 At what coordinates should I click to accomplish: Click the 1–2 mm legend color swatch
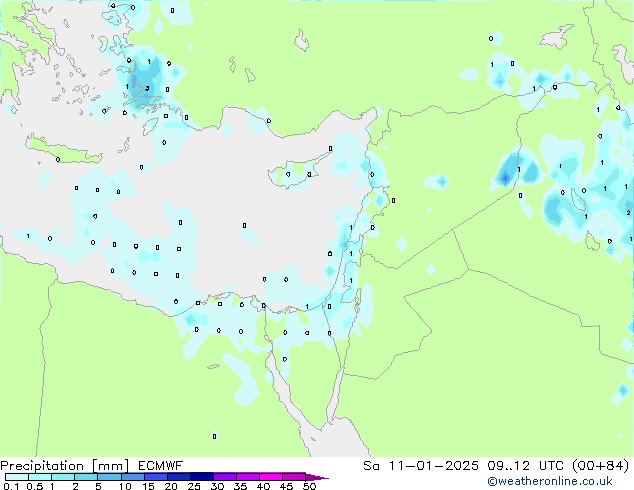click(x=63, y=477)
